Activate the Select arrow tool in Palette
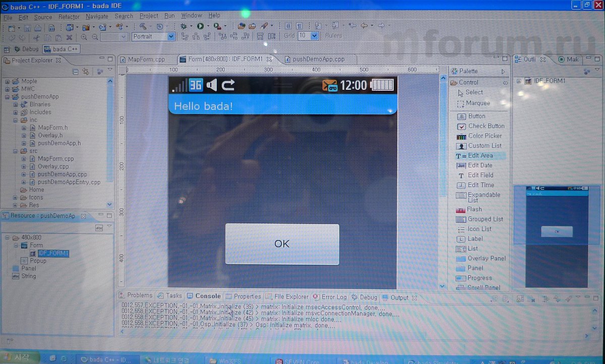 (x=470, y=92)
